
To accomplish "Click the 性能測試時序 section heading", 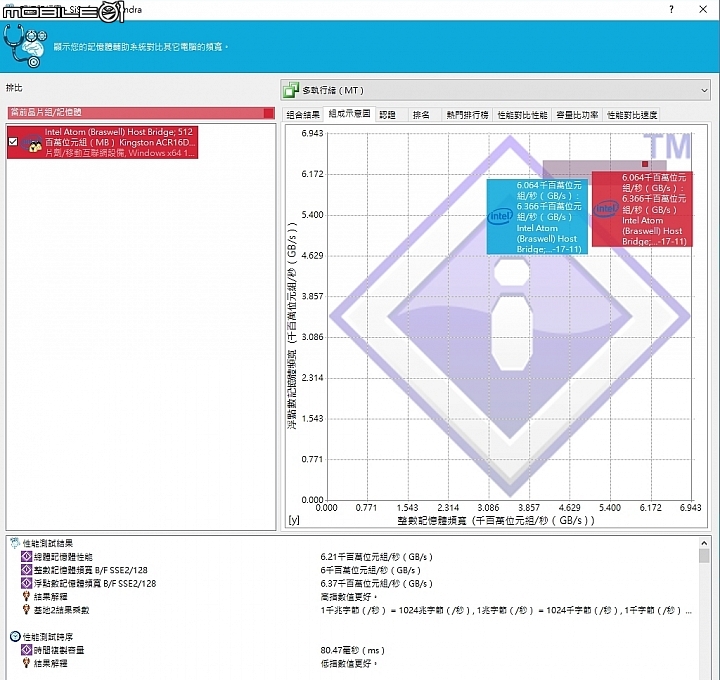I will pos(47,636).
